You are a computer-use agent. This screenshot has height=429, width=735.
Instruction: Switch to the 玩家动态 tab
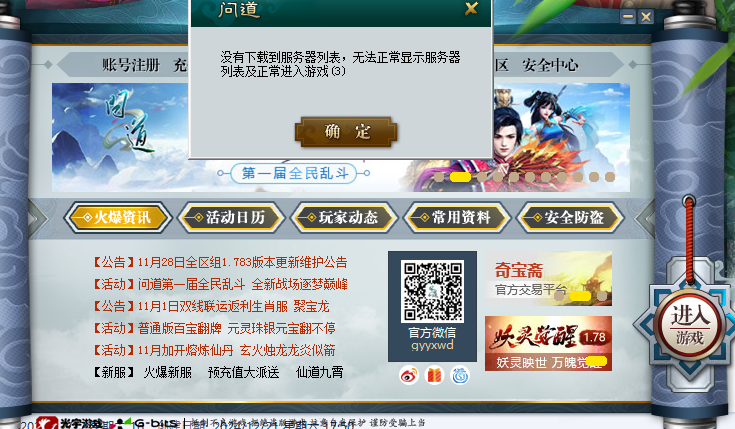click(344, 218)
